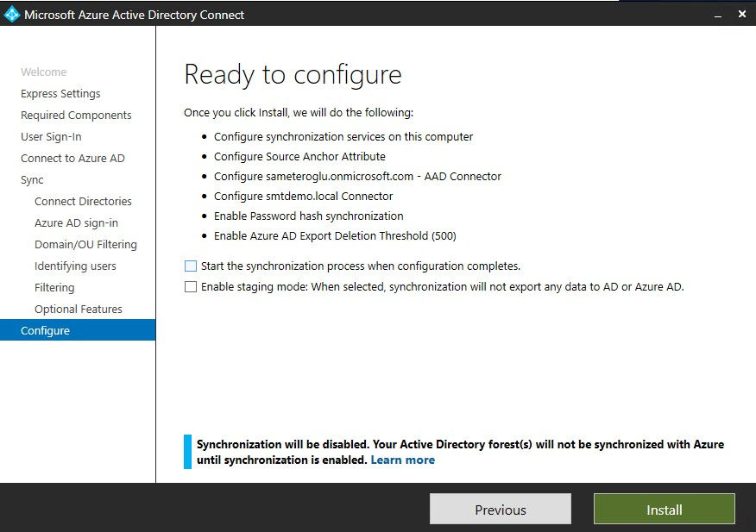The image size is (756, 532).
Task: Open the User Sign-In step
Action: (51, 137)
